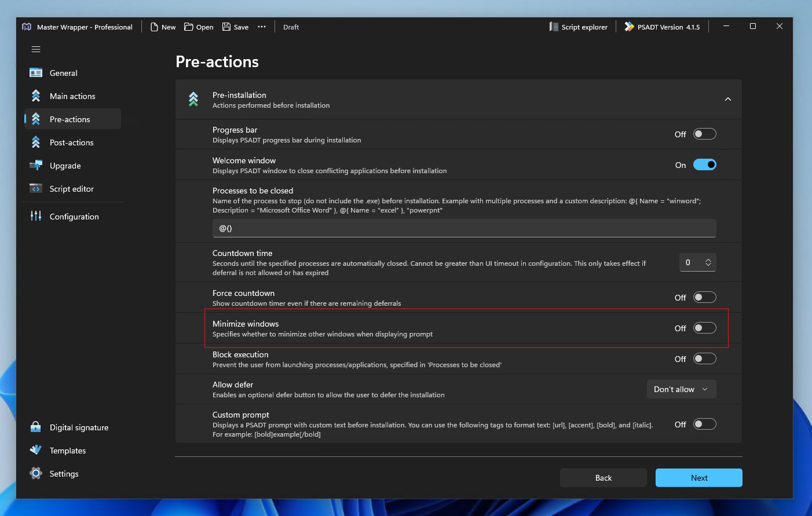Click the Welcome window setting label
Screen dimensions: 812x516
pos(244,160)
